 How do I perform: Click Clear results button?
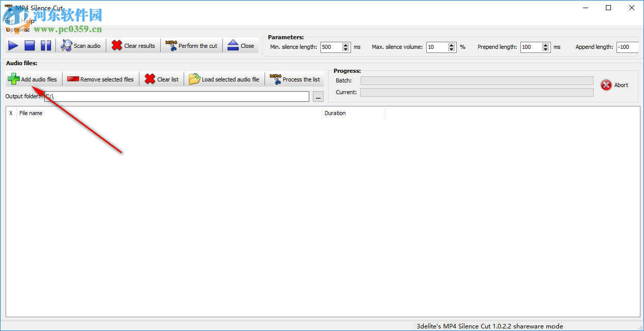[133, 46]
